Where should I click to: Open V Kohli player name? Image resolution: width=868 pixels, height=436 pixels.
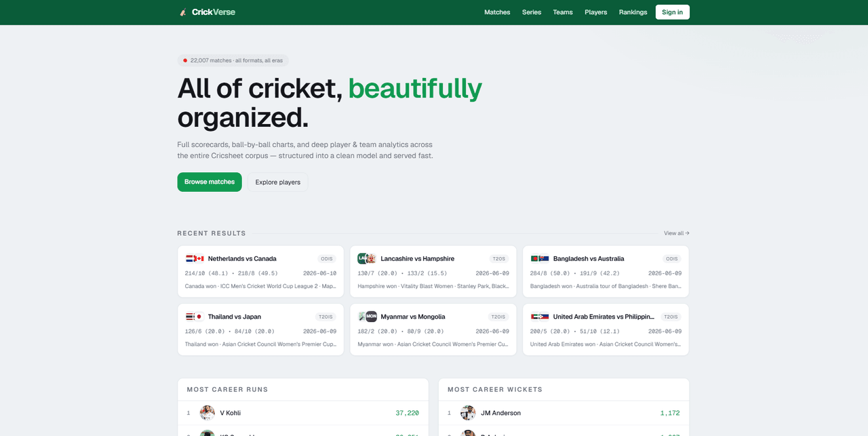[231, 413]
